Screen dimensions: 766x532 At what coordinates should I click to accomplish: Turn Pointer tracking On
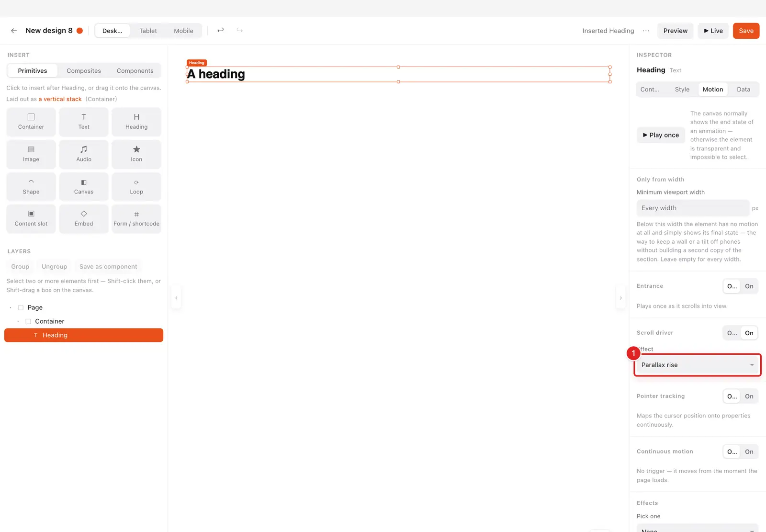[x=749, y=396]
